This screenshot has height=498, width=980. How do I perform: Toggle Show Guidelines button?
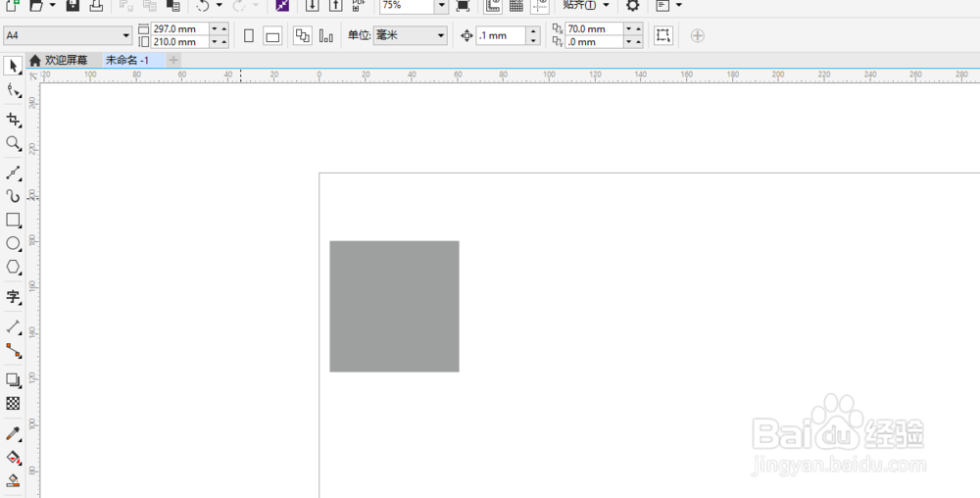coord(540,6)
